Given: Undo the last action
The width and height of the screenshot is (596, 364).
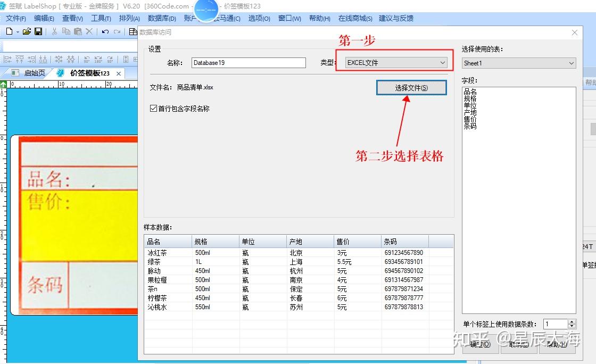Looking at the screenshot, I should [104, 32].
